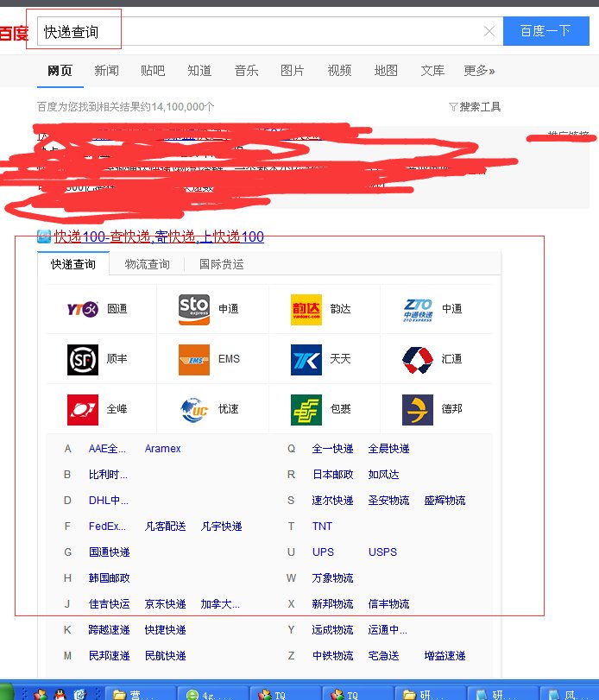Select the 国通快递 link
Viewport: 599px width, 700px height.
[110, 552]
